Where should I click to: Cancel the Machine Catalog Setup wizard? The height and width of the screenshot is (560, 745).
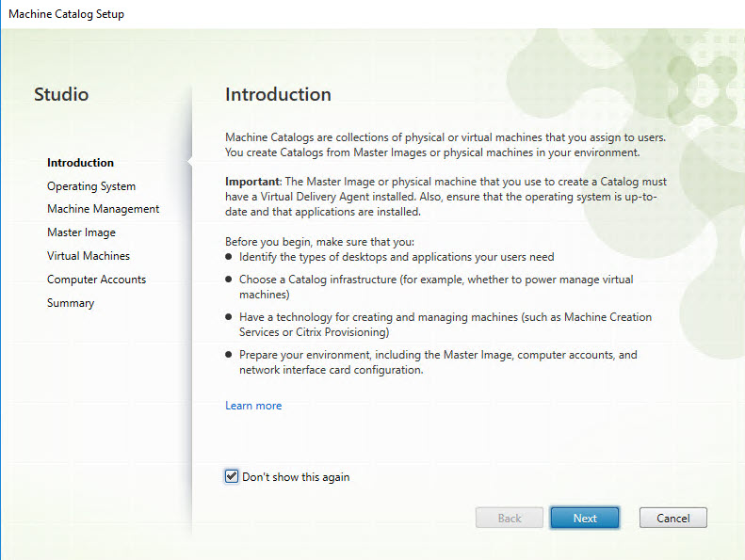(x=672, y=518)
